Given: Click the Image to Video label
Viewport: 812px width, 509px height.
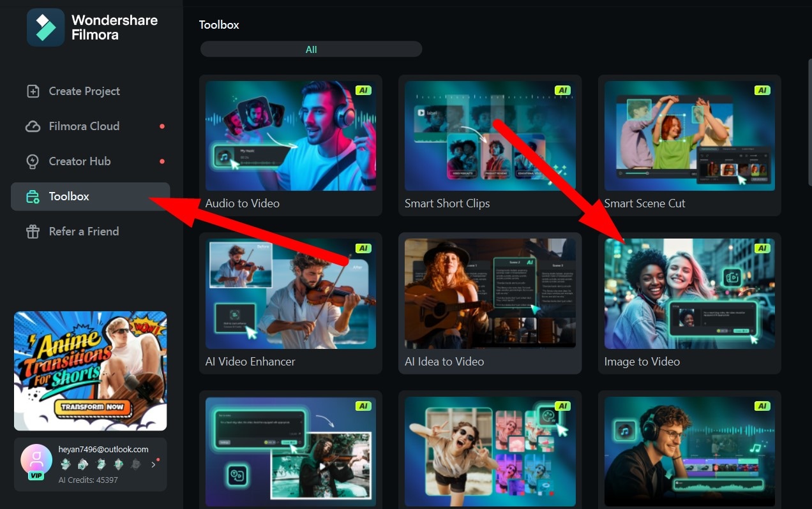Looking at the screenshot, I should [642, 362].
